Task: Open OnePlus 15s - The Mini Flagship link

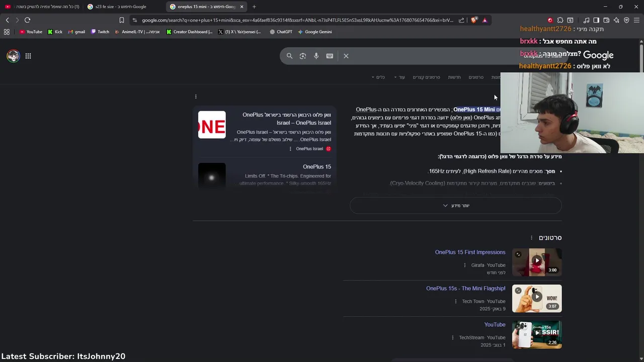Action: [465, 289]
